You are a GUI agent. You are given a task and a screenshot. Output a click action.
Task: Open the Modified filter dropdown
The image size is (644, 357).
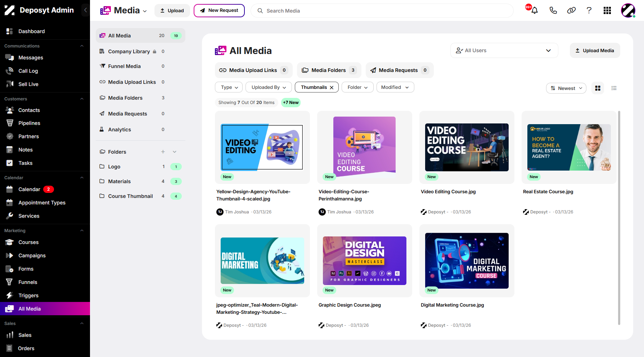pos(395,87)
